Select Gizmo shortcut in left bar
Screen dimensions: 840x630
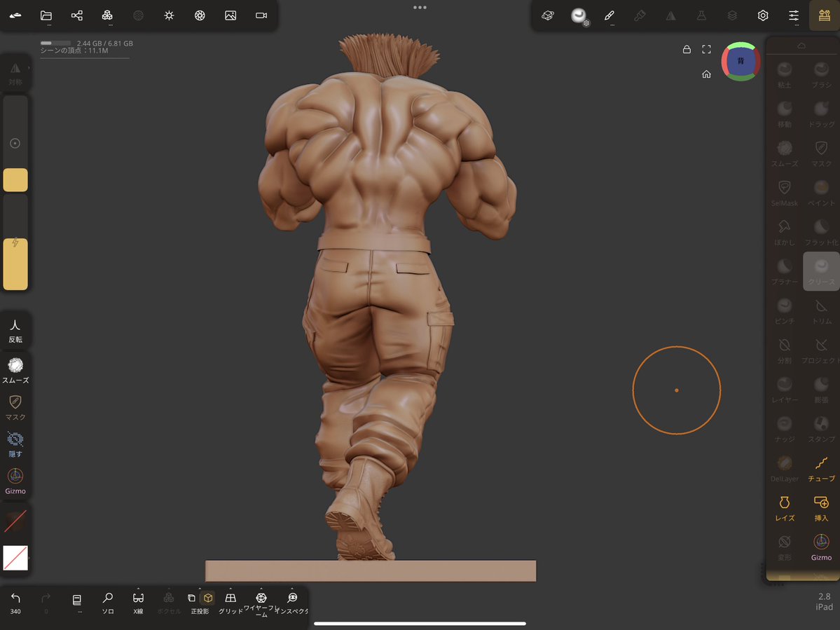tap(15, 481)
